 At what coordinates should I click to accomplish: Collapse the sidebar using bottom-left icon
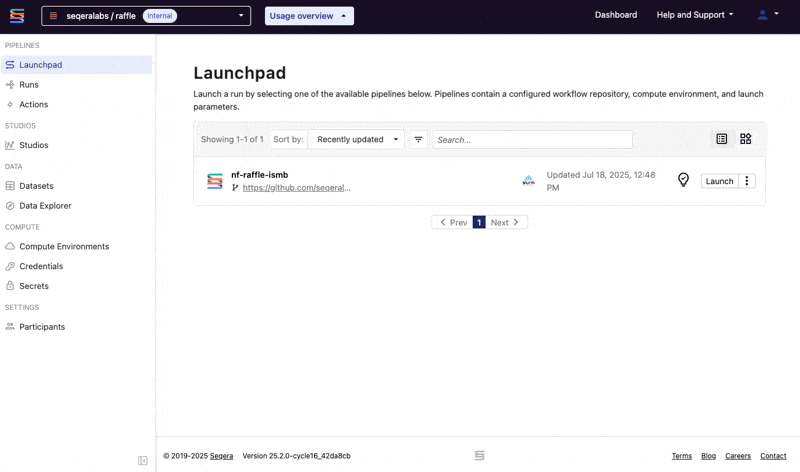coord(143,460)
